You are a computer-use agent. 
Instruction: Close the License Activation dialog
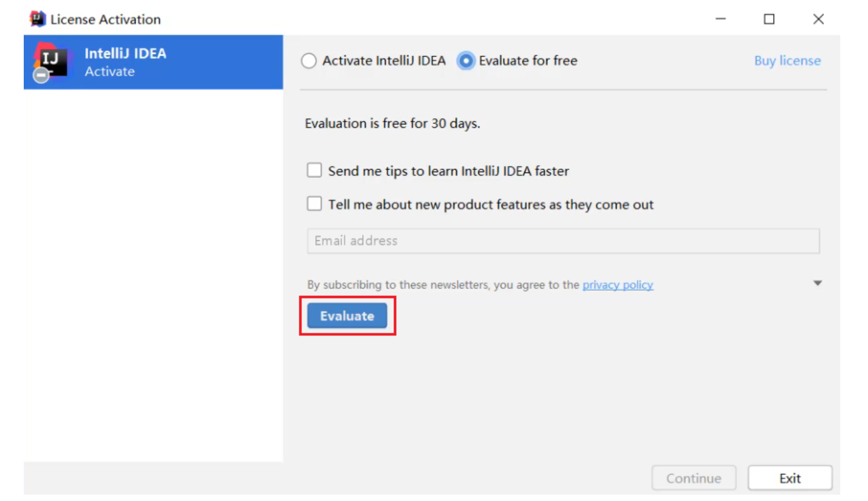818,19
